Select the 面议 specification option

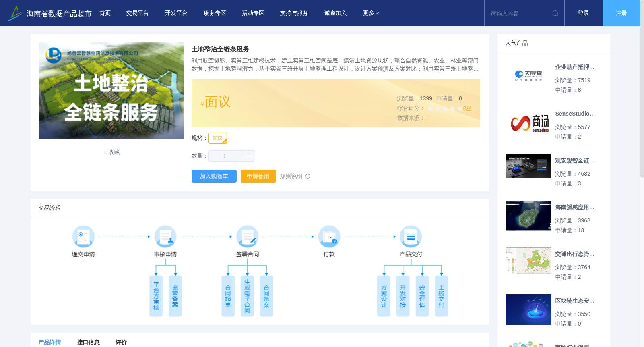(218, 138)
